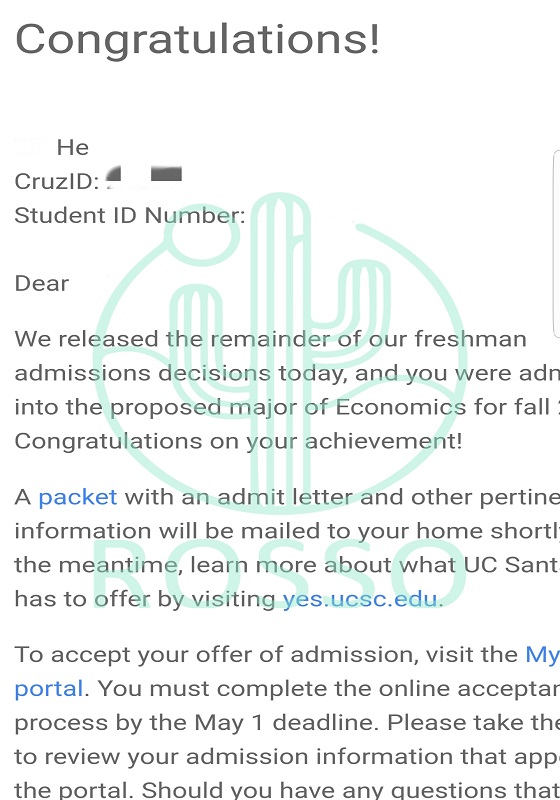Select the word "Economics" in the paragraph

point(401,407)
